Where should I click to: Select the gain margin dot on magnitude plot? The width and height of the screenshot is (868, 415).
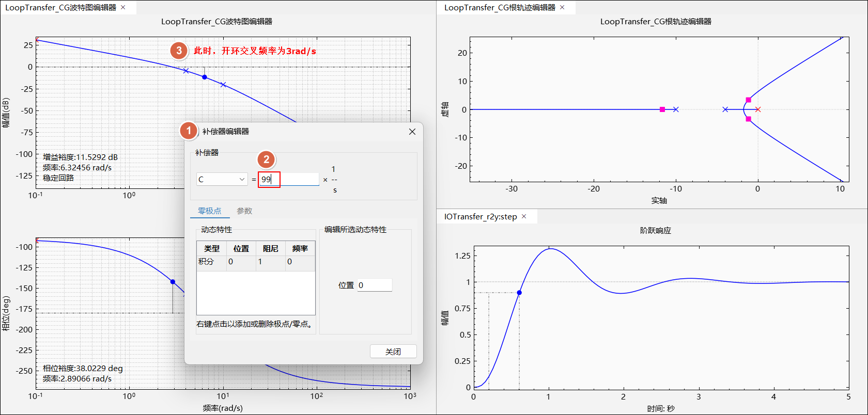[x=205, y=77]
